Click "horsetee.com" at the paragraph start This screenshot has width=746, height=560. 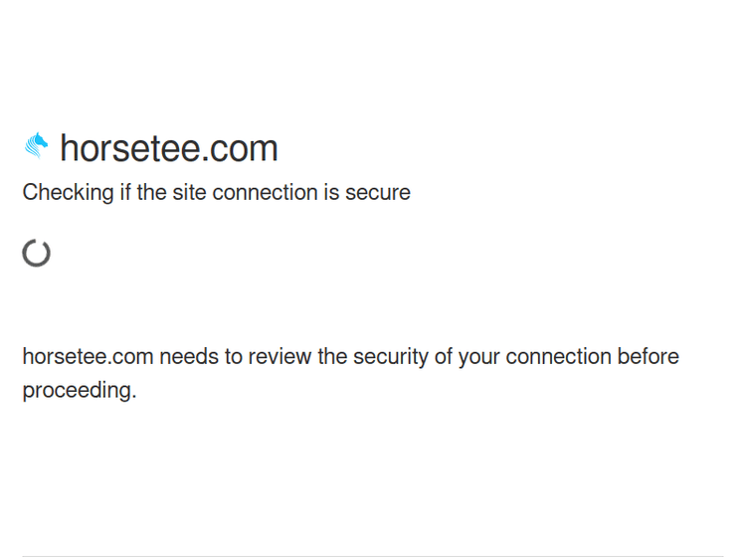pos(88,356)
